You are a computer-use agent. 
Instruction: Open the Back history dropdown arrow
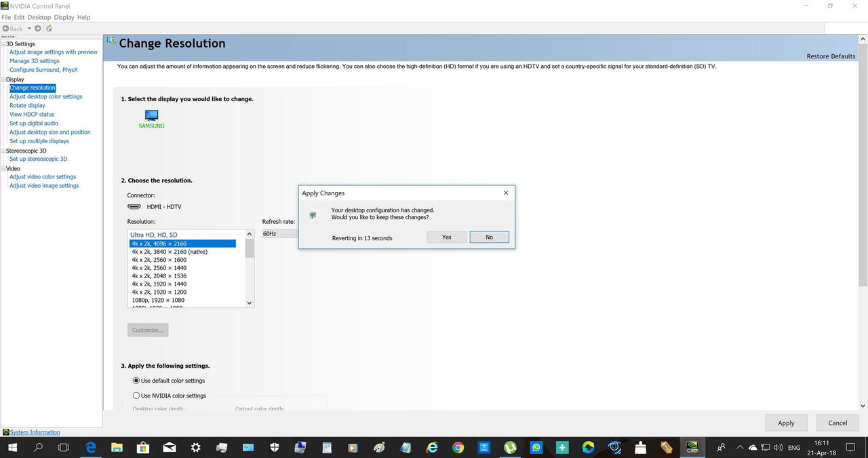(x=29, y=28)
